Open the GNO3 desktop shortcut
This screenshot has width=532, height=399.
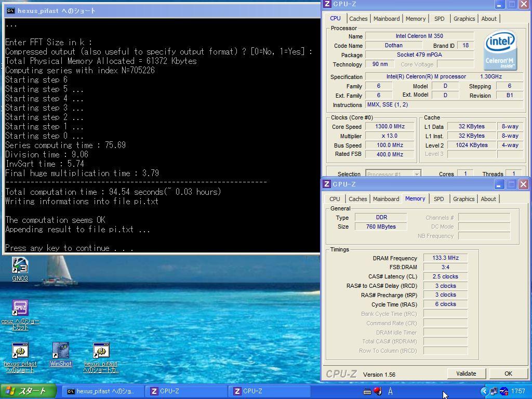pyautogui.click(x=20, y=269)
